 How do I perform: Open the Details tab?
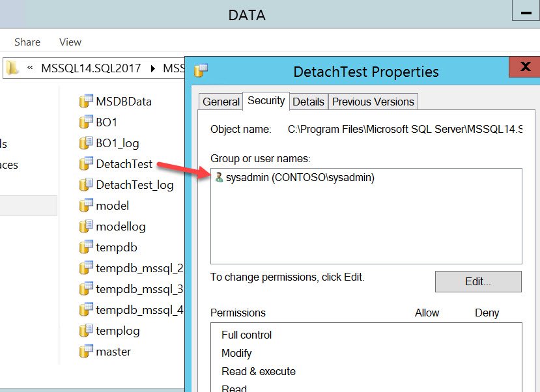tap(308, 102)
